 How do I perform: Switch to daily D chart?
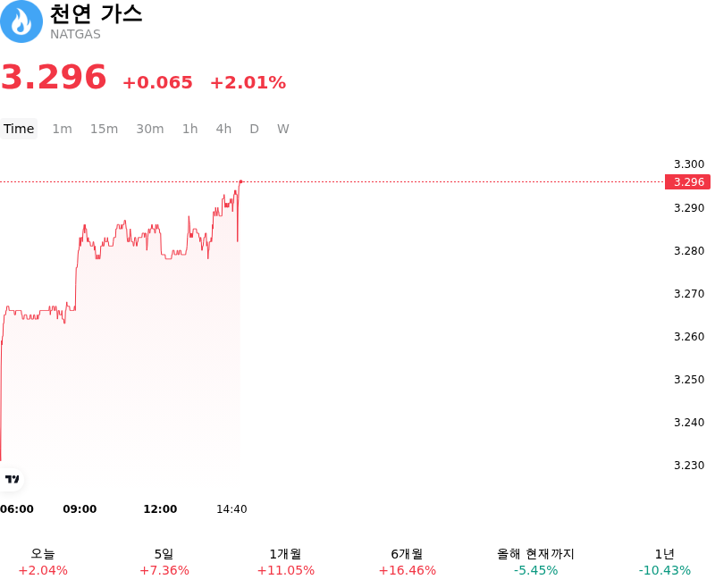coord(254,129)
